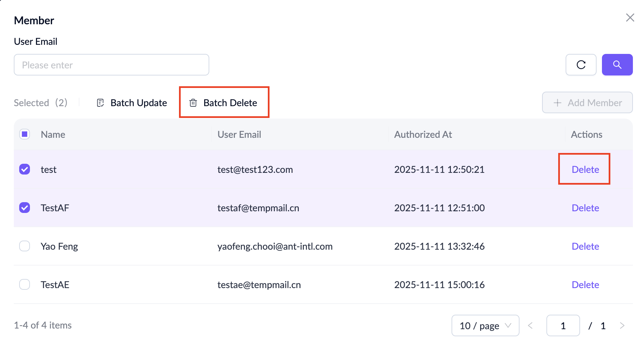Click the page number input box
This screenshot has width=644, height=343.
pos(563,325)
